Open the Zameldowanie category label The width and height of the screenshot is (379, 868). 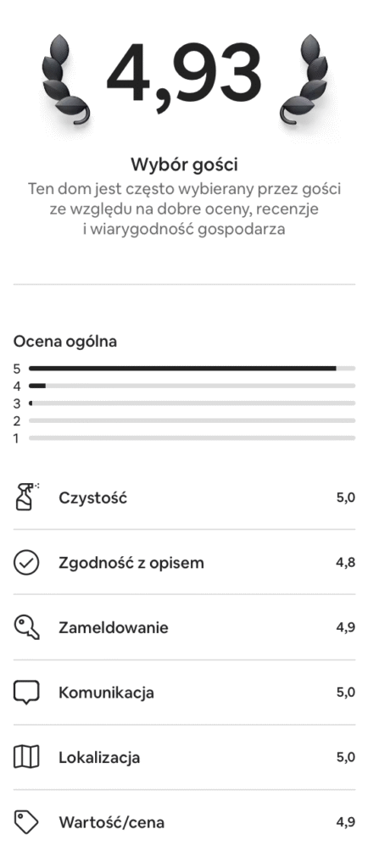click(x=114, y=628)
